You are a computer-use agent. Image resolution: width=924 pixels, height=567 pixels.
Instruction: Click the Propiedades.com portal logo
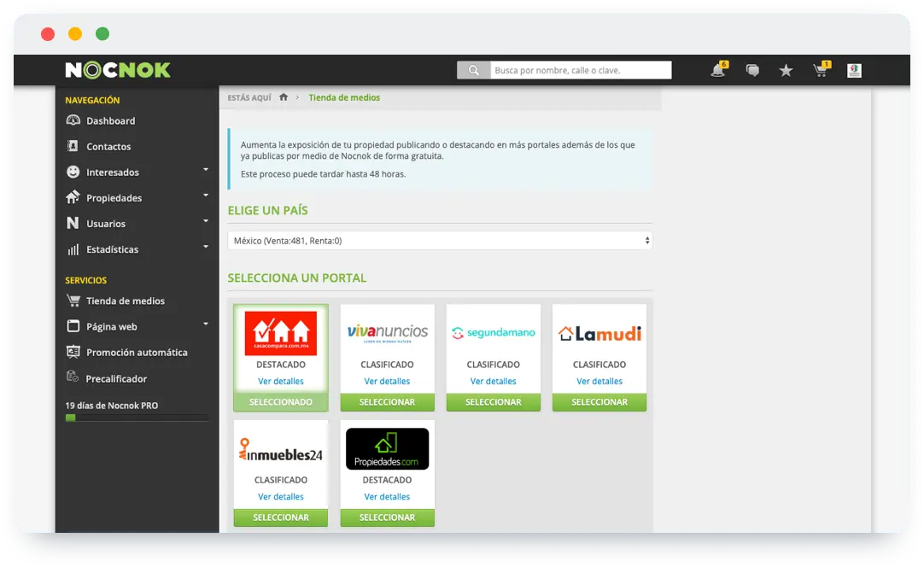point(387,449)
